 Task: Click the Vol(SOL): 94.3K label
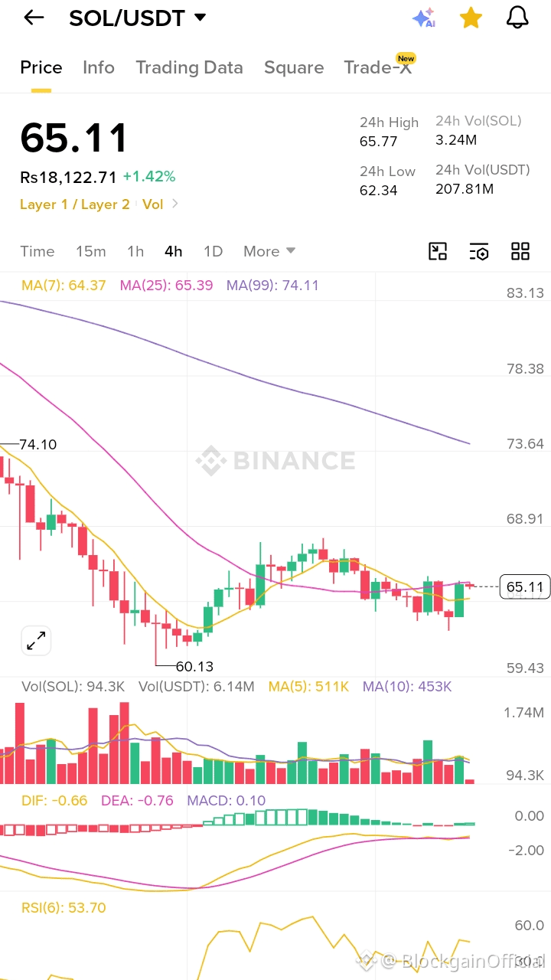[x=73, y=687]
